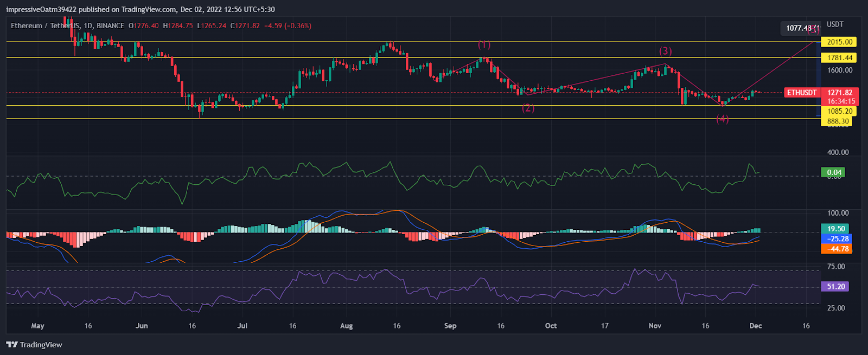Select the Elliott wave label (2)
Screen dimensions: 868x355
pos(528,108)
